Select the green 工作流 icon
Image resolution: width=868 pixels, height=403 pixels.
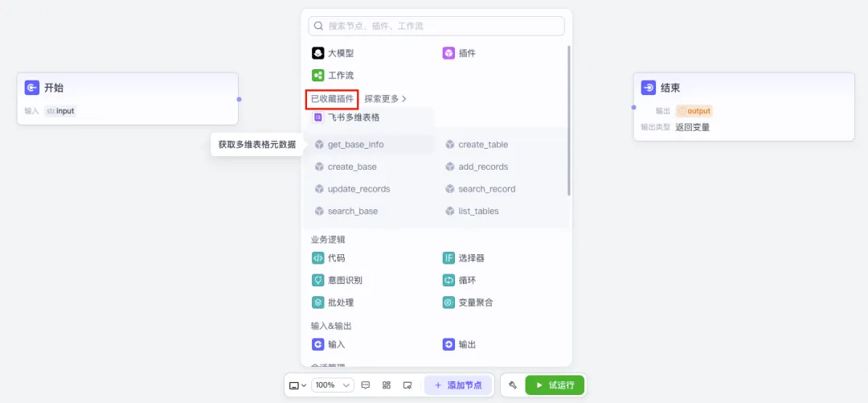(317, 76)
